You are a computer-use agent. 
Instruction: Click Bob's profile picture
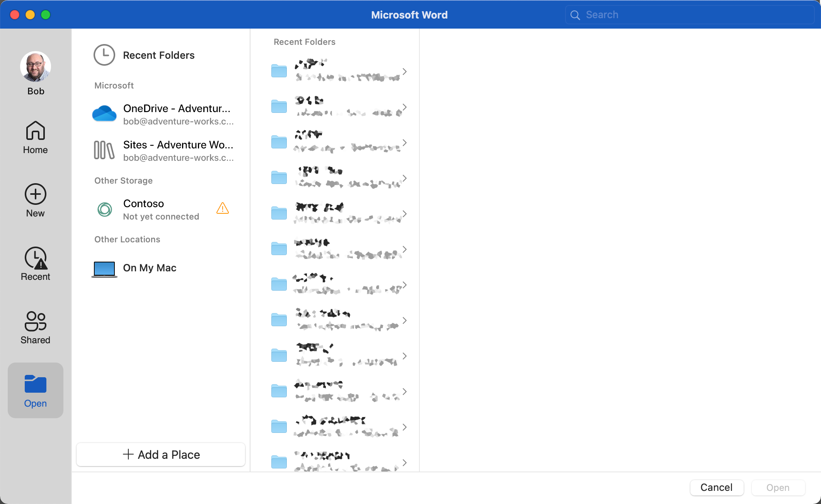[x=35, y=66]
